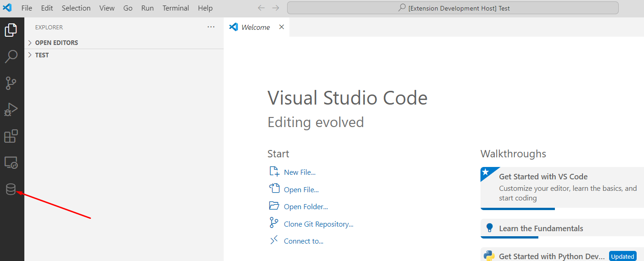Click the Open Folder icon under Start
The image size is (644, 261).
tap(274, 206)
